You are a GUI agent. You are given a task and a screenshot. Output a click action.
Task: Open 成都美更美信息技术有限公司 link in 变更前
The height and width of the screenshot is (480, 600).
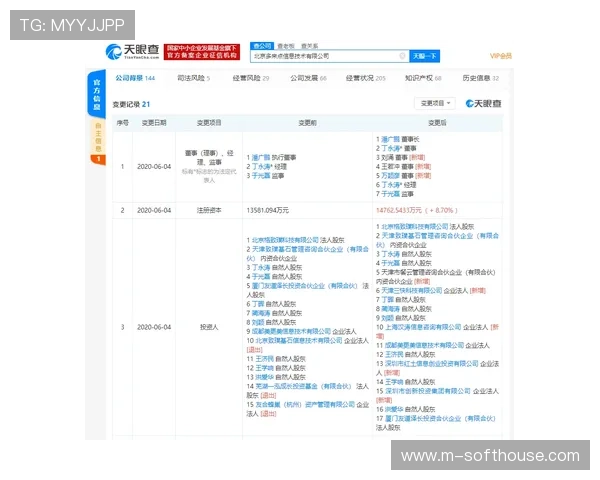[291, 331]
